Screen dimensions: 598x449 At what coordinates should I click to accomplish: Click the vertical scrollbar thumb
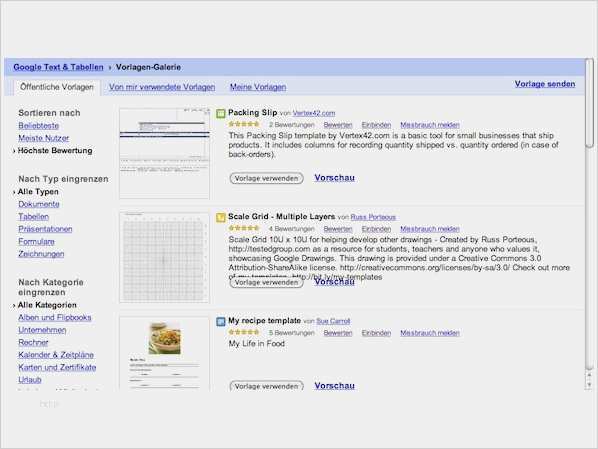590,102
